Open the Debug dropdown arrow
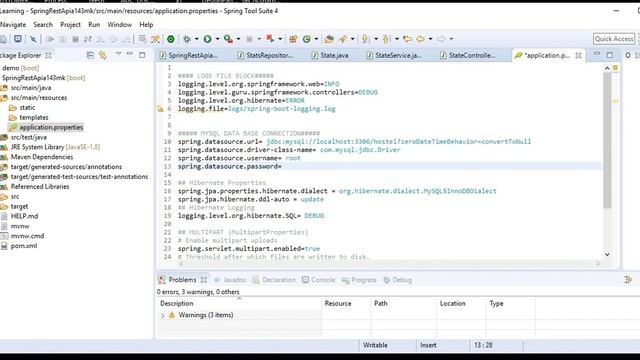This screenshot has height=360, width=640. [196, 39]
